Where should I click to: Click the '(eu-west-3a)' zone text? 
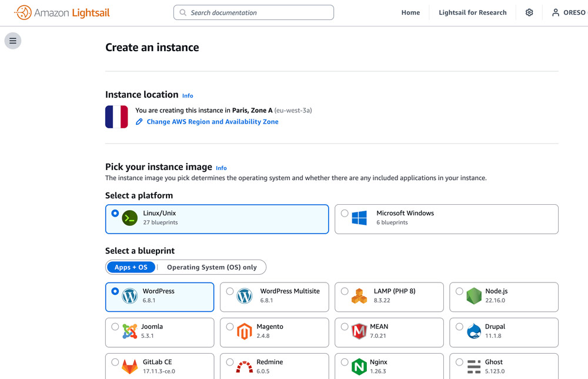click(293, 110)
